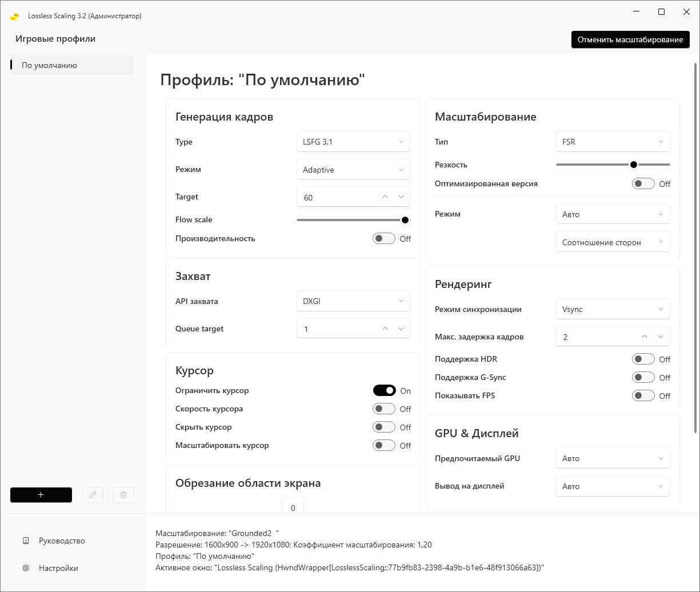Viewport: 700px width, 592px height.
Task: Open the scaling Режим dropdown Авто
Action: [613, 214]
